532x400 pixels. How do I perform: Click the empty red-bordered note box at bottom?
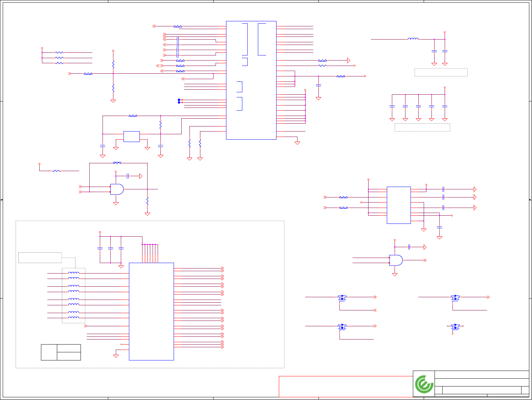click(x=346, y=386)
